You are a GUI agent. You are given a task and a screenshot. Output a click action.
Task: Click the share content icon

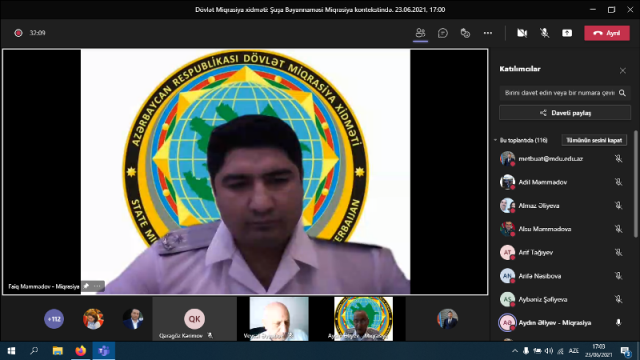pos(567,33)
